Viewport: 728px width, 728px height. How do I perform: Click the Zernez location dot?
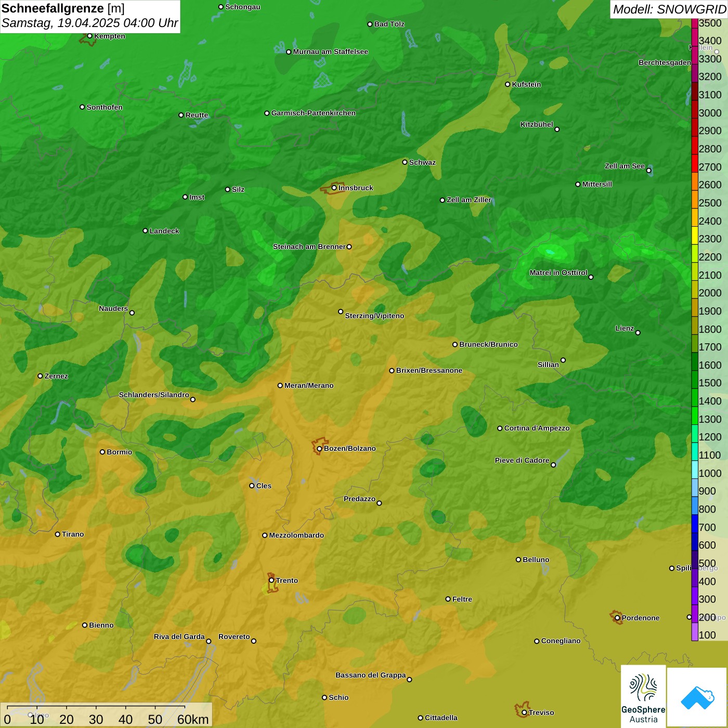point(40,376)
